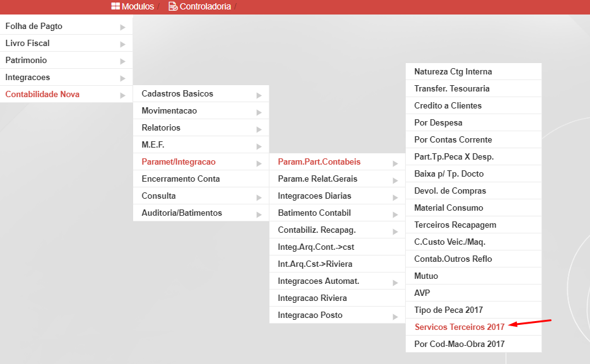Open the Cadastros Basicos submenu
The width and height of the screenshot is (590, 364).
[201, 93]
